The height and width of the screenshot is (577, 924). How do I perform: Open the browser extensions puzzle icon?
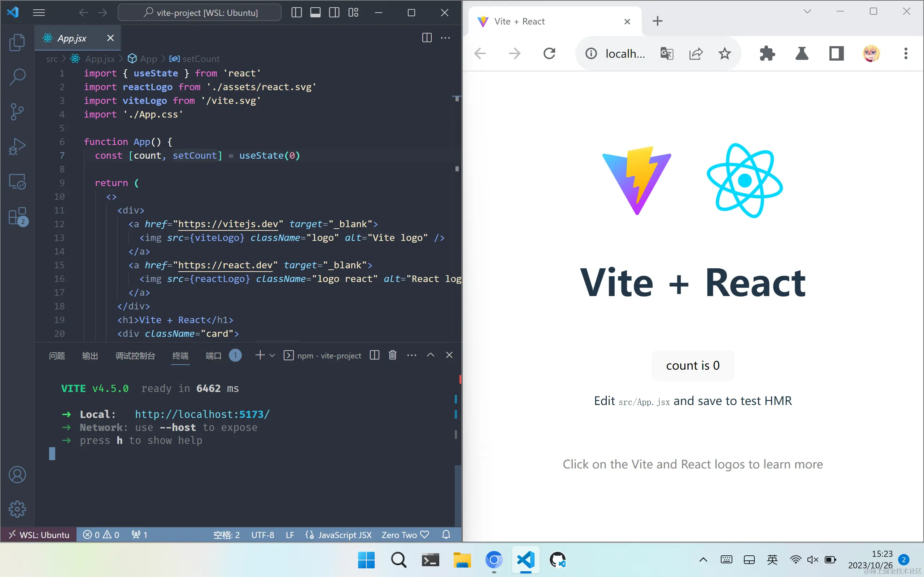click(x=767, y=53)
